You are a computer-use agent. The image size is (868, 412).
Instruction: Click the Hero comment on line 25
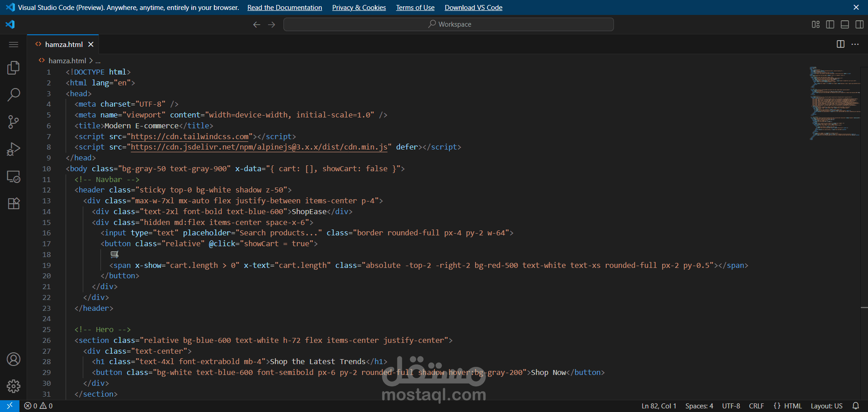pyautogui.click(x=103, y=330)
